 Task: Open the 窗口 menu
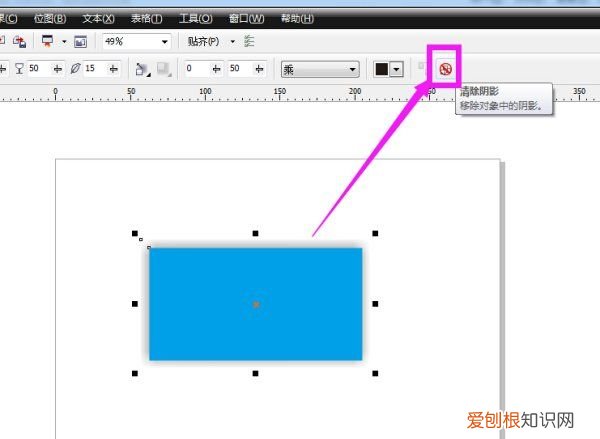point(246,19)
